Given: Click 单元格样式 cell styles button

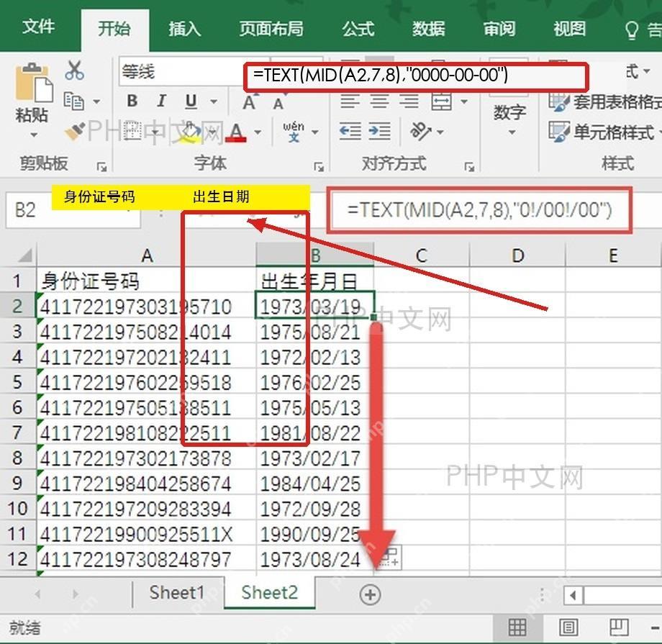Looking at the screenshot, I should click(604, 132).
